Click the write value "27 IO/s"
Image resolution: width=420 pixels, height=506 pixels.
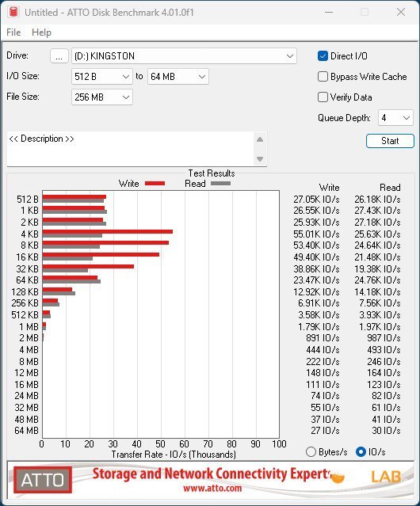pyautogui.click(x=325, y=431)
